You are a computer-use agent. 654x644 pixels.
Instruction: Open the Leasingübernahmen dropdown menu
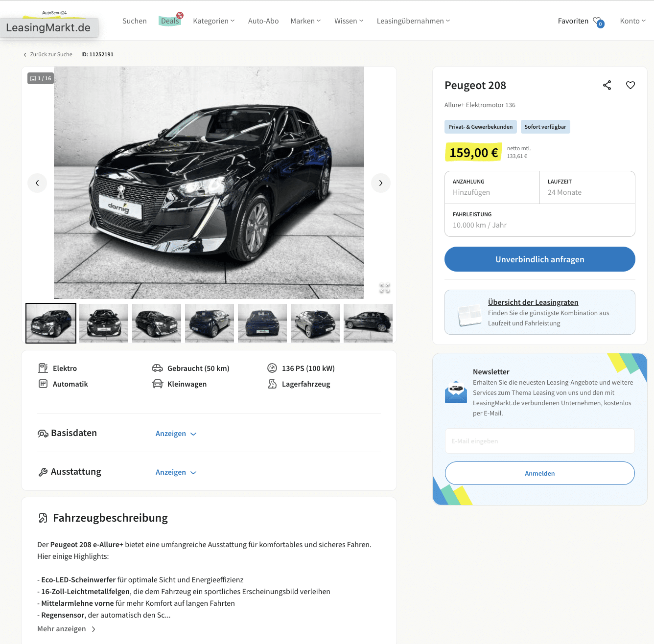(x=414, y=21)
